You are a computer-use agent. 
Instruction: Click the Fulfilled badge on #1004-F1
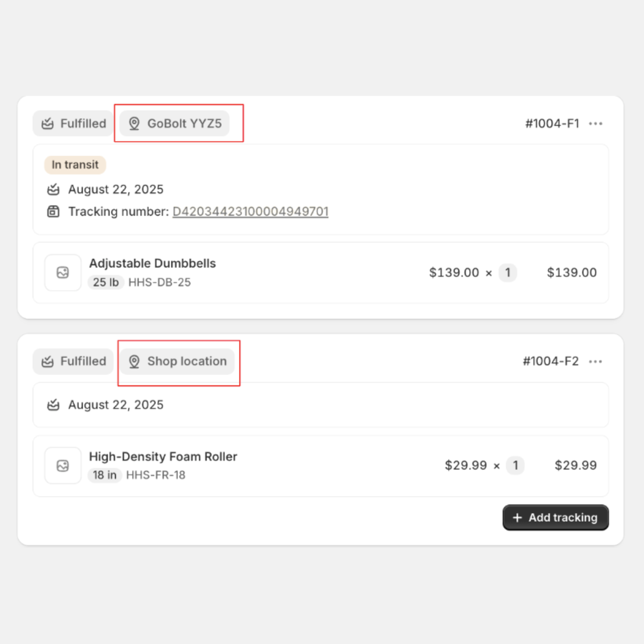[74, 123]
